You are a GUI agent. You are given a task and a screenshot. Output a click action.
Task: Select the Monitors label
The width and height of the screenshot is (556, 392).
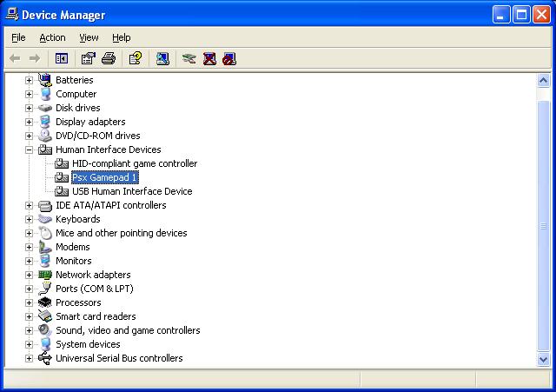click(74, 261)
